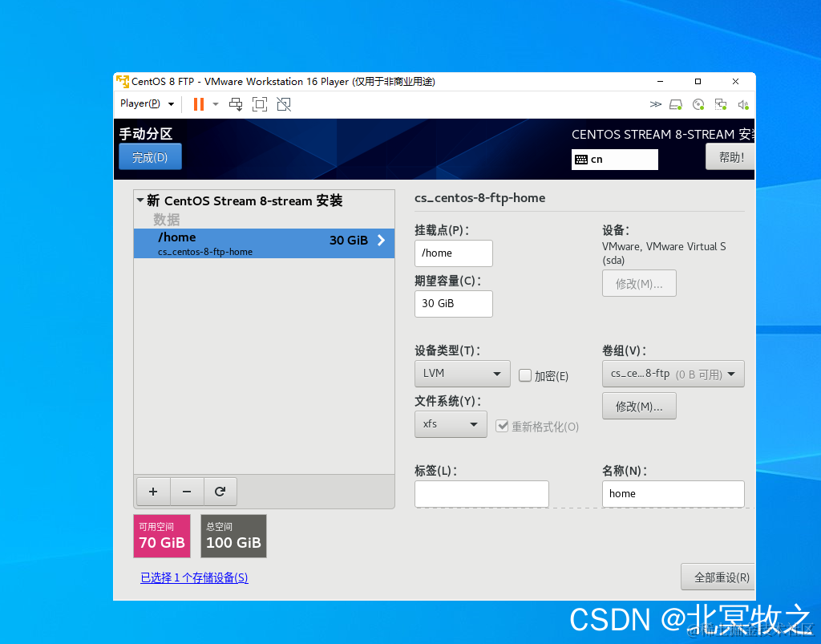Open the dropdown arrow beside the pause icon
The width and height of the screenshot is (821, 644).
(x=216, y=104)
